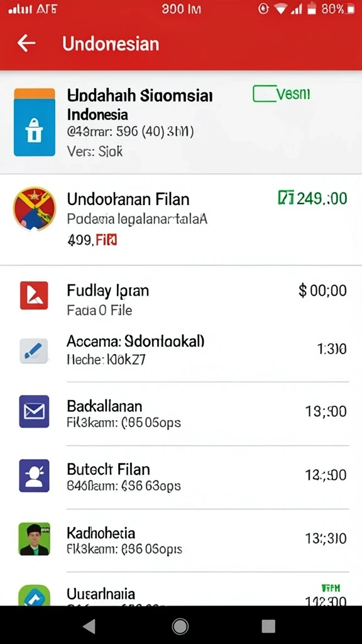Image resolution: width=362 pixels, height=644 pixels.
Task: Open the Backallanan list entry
Action: (x=181, y=414)
